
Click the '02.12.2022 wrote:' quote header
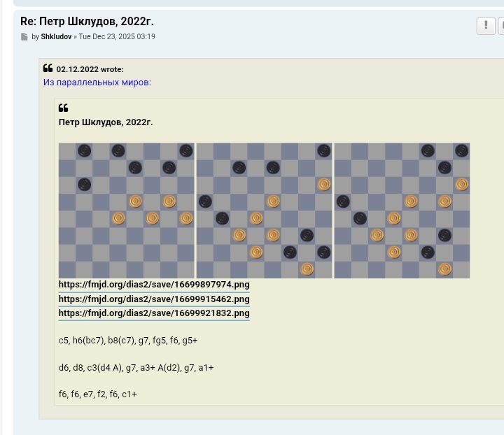(90, 69)
